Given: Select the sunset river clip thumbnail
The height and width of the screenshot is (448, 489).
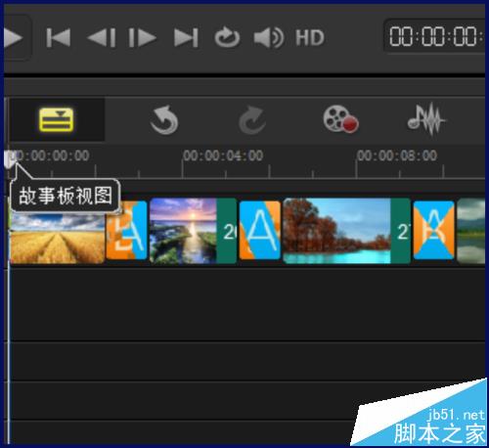Looking at the screenshot, I should 193,231.
